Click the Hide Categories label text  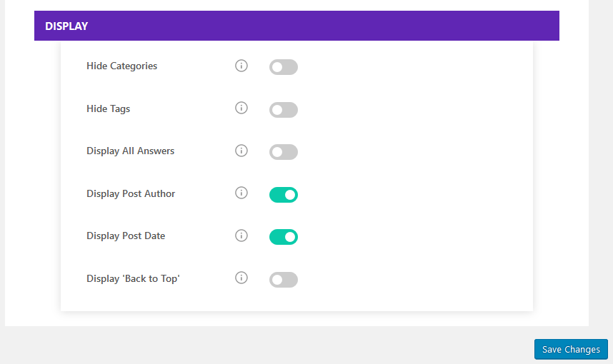pos(121,66)
